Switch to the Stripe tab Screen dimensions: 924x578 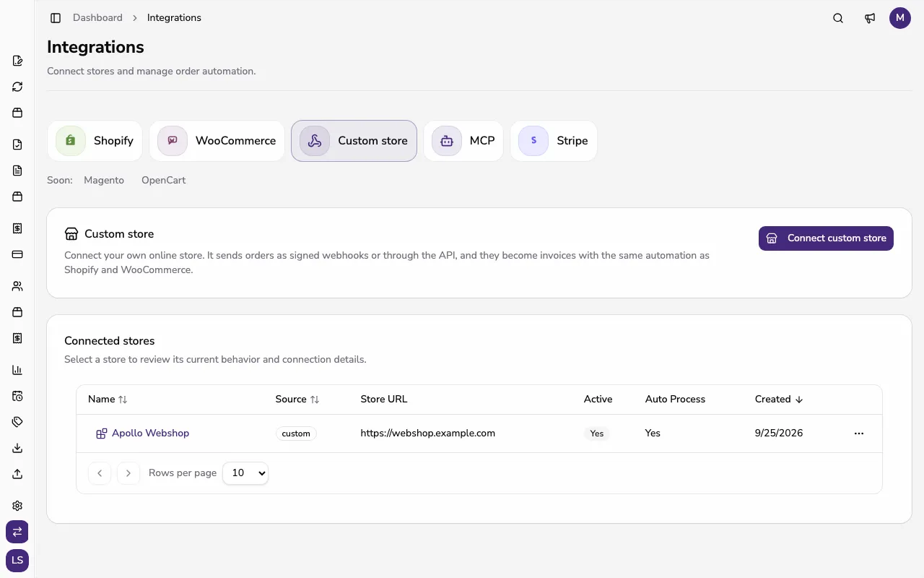[554, 141]
